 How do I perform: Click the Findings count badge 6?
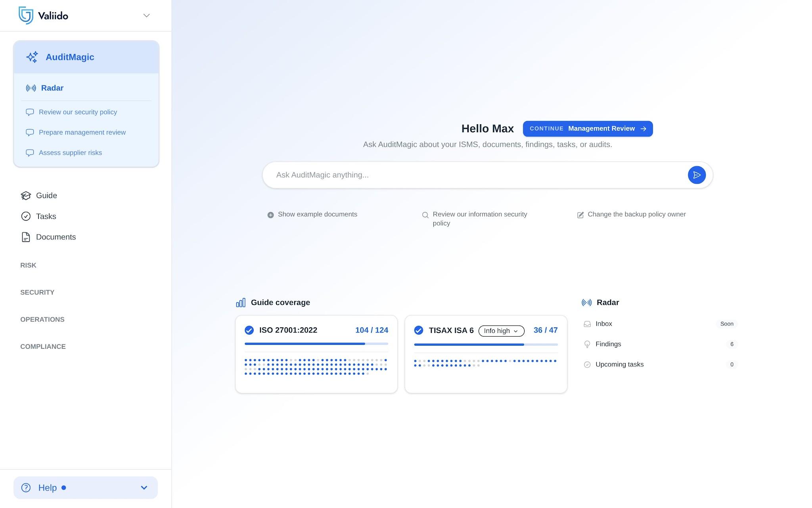click(x=732, y=344)
